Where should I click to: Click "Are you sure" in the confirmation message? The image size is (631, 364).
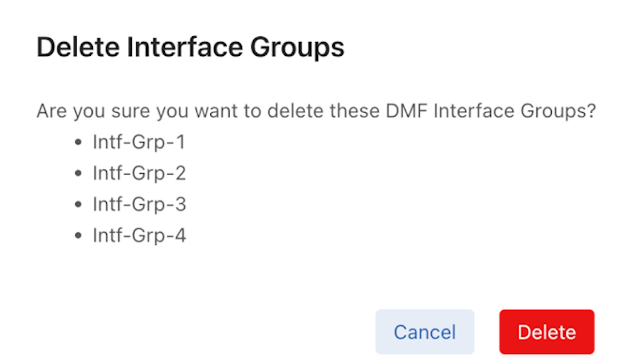click(x=93, y=111)
